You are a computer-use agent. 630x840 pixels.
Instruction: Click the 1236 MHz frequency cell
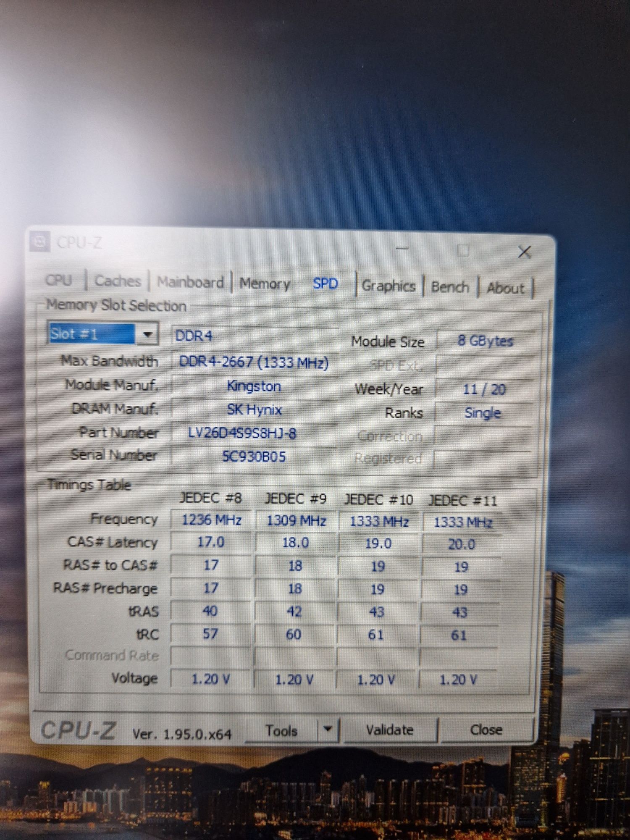click(x=211, y=520)
